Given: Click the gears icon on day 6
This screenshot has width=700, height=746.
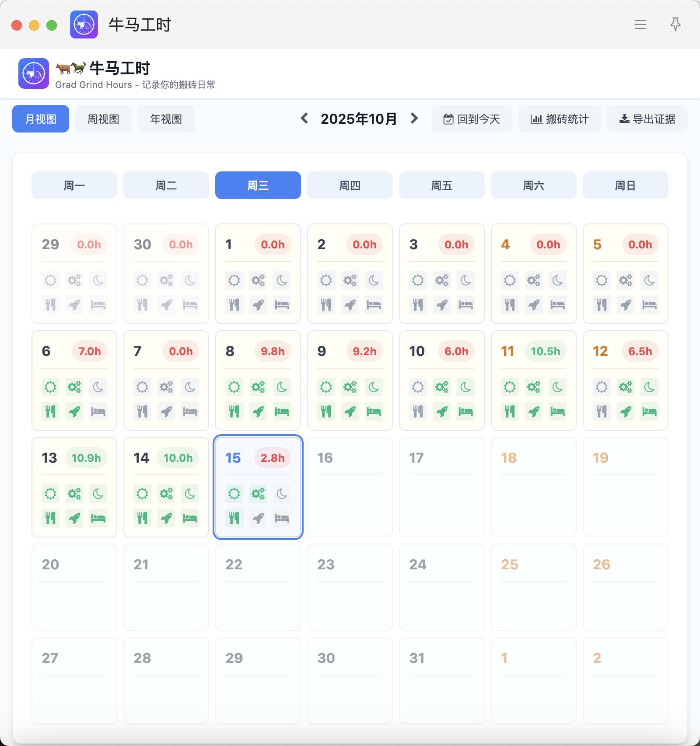Looking at the screenshot, I should (74, 387).
